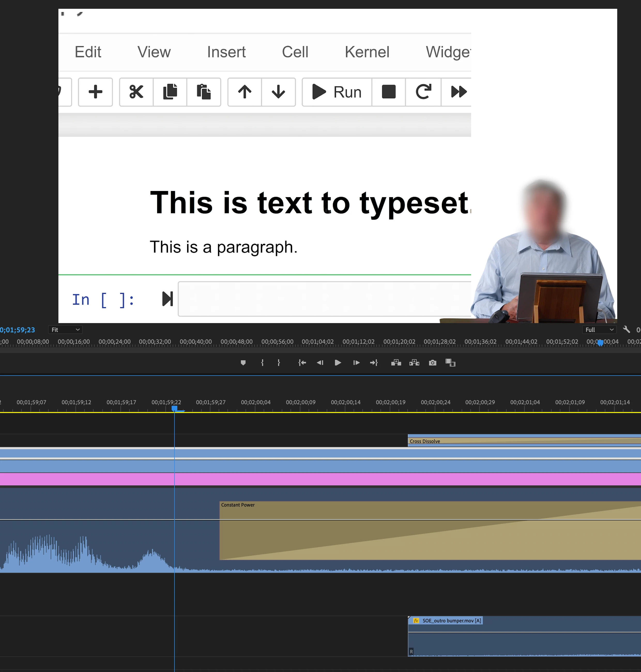Image resolution: width=641 pixels, height=672 pixels.
Task: Jump to the Out point
Action: 374,362
